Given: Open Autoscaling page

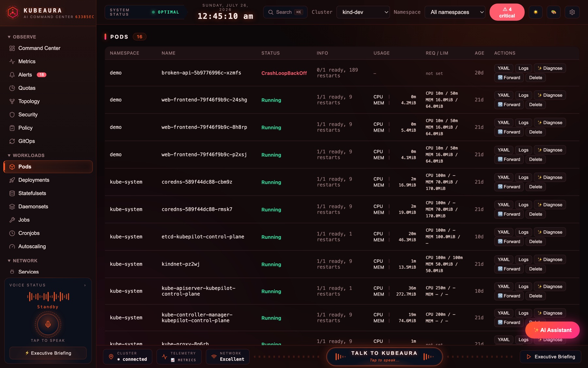Looking at the screenshot, I should [48, 246].
